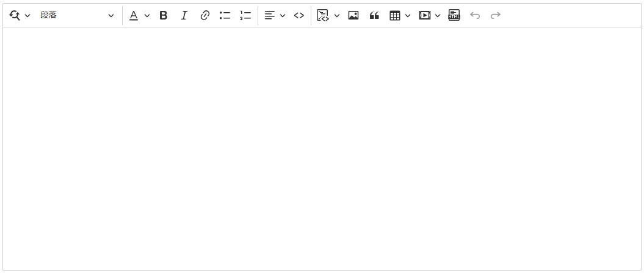Insert an image
644x273 pixels.
tap(353, 16)
